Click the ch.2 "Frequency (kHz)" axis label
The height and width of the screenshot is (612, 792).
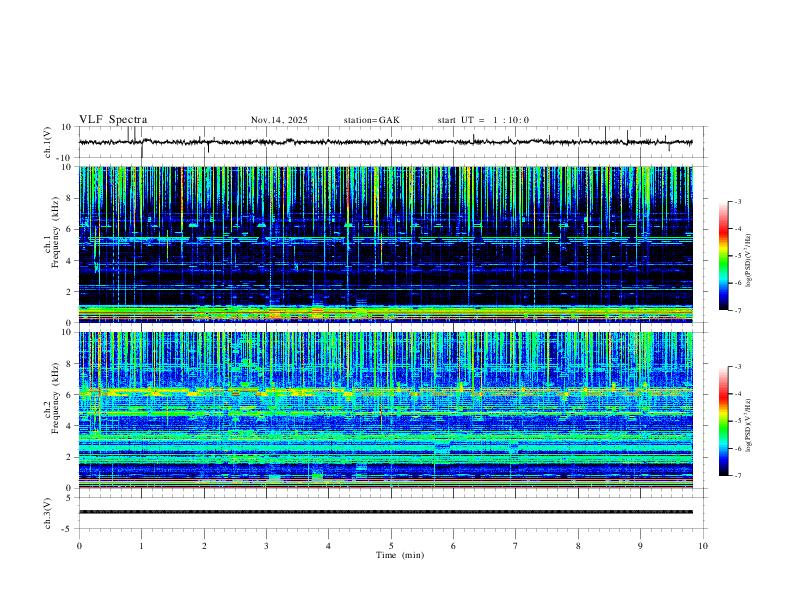(55, 397)
